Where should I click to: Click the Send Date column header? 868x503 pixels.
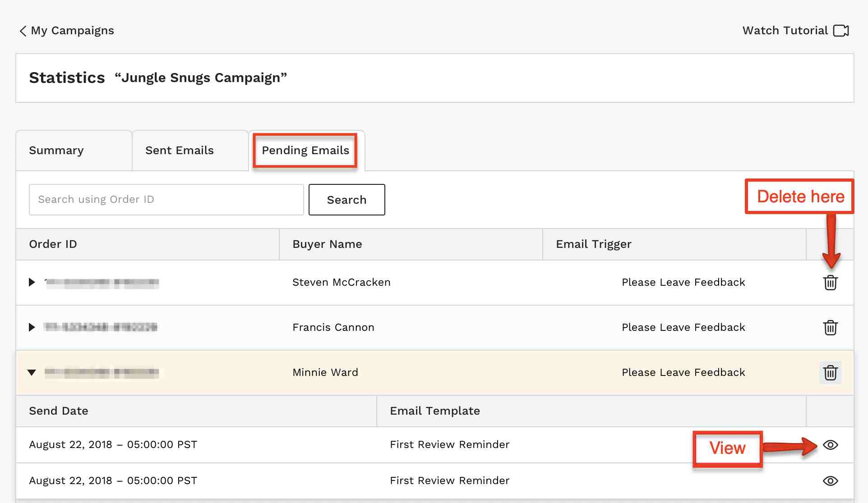[196, 411]
